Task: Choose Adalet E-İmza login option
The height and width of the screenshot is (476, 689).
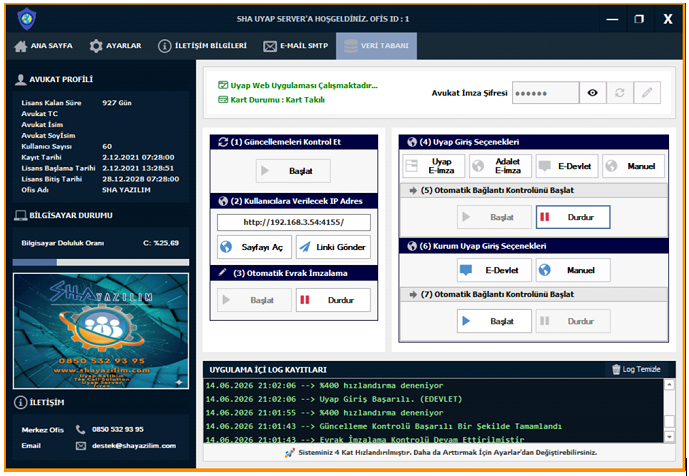Action: click(500, 166)
